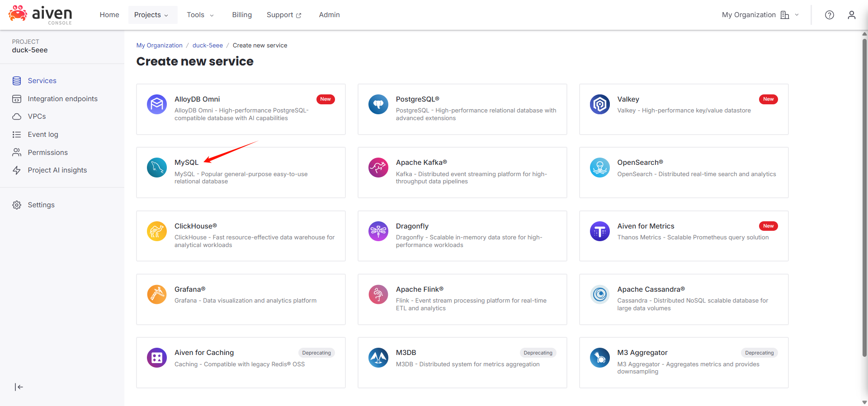Expand the My Organization selector

tap(760, 15)
